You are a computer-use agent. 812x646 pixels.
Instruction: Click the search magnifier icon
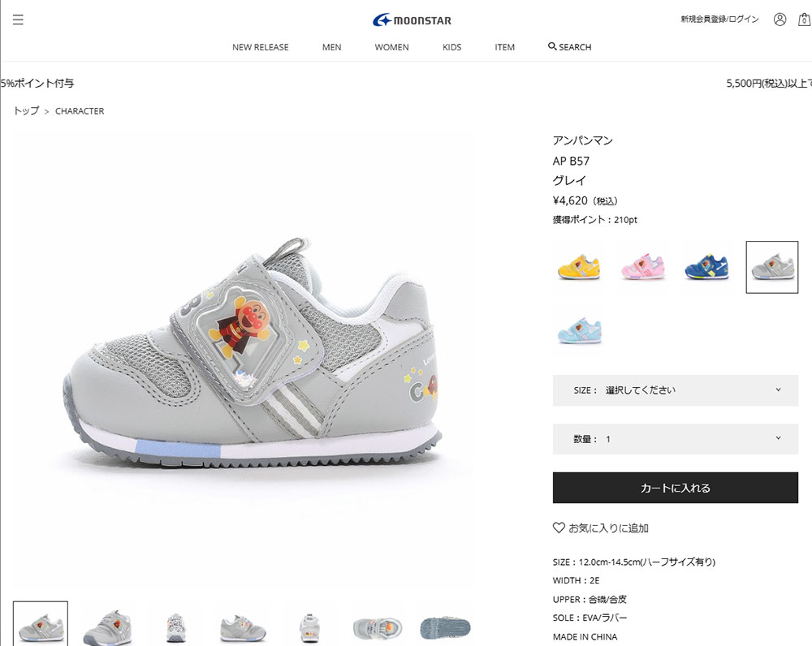(x=552, y=46)
